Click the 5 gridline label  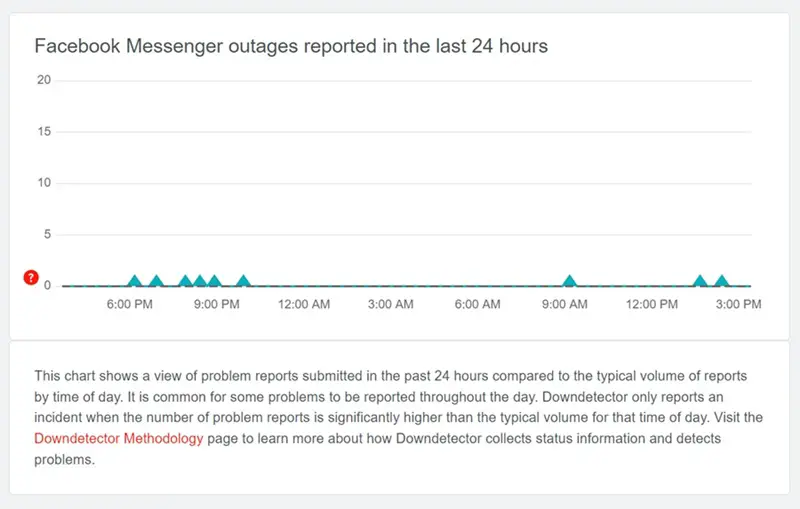pos(47,234)
